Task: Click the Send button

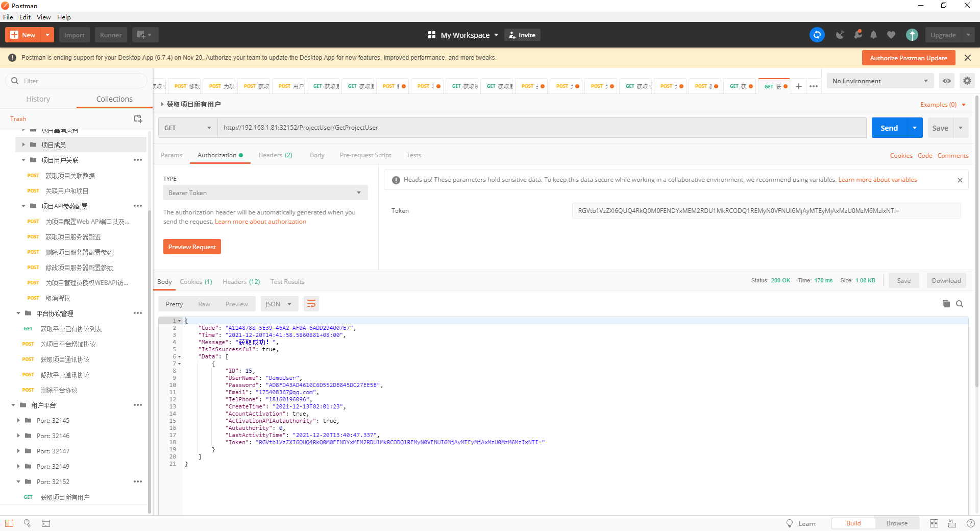Action: [x=889, y=128]
